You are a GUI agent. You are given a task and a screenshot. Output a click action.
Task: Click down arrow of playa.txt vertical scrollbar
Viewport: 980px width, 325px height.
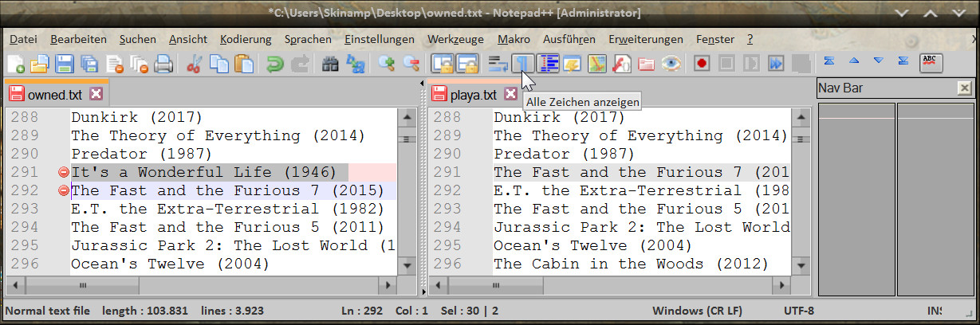[801, 266]
